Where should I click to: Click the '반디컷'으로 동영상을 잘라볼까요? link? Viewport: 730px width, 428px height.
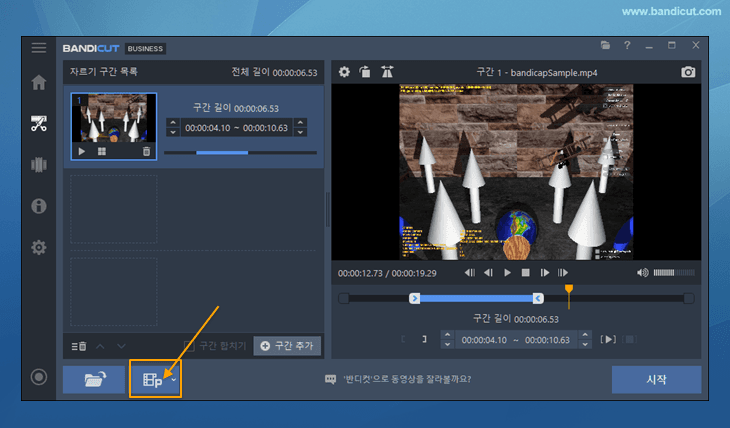pyautogui.click(x=407, y=379)
